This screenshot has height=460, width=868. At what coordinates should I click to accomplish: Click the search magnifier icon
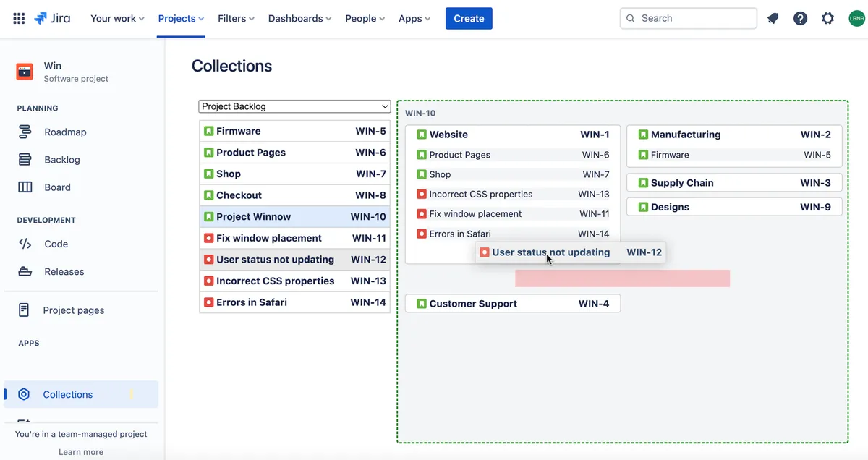point(631,18)
